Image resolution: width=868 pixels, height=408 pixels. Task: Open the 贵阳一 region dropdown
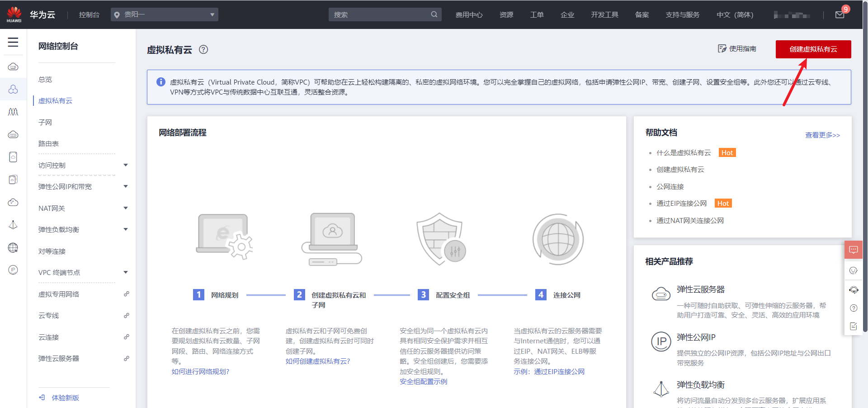tap(165, 14)
